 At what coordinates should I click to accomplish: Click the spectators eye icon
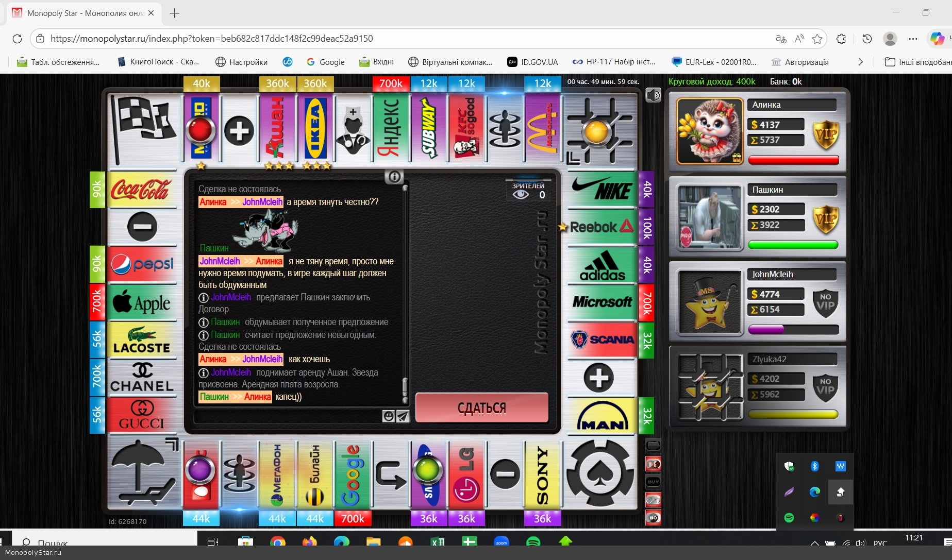(x=521, y=195)
